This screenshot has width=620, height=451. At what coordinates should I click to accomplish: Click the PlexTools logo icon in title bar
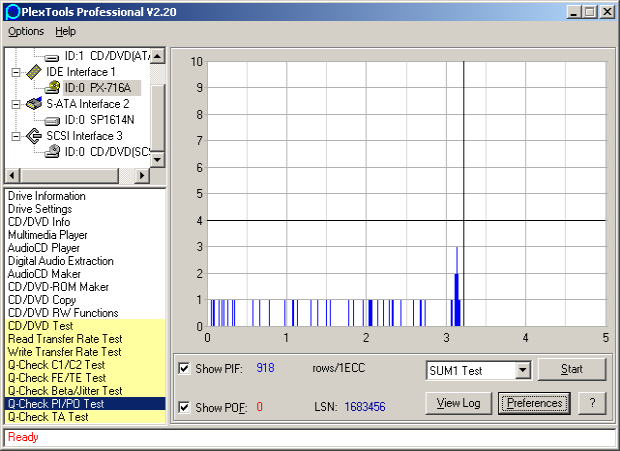(x=12, y=12)
